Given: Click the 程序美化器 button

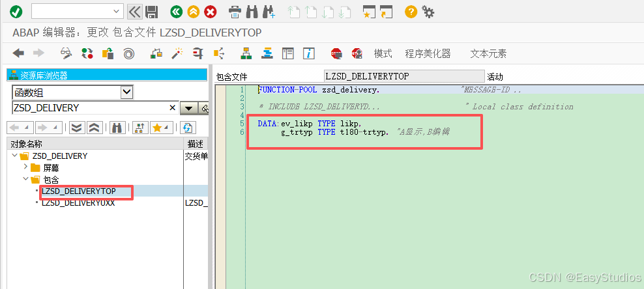Looking at the screenshot, I should pyautogui.click(x=428, y=53).
